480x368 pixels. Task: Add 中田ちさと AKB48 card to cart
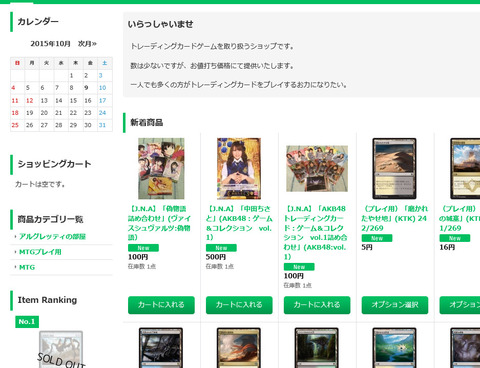[x=239, y=305]
